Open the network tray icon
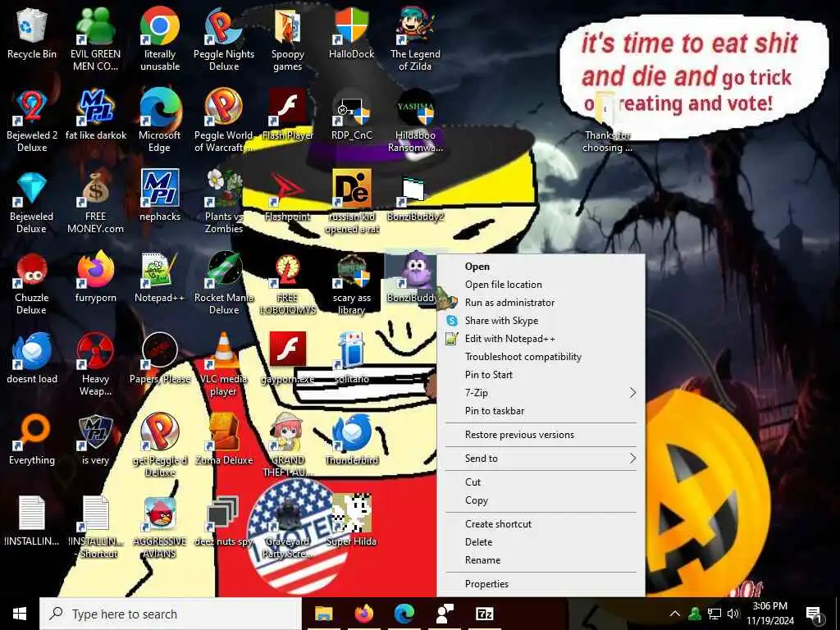 pos(714,614)
